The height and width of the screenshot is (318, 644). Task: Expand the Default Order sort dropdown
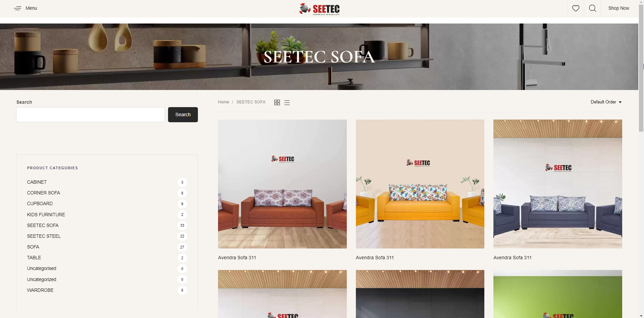point(606,102)
